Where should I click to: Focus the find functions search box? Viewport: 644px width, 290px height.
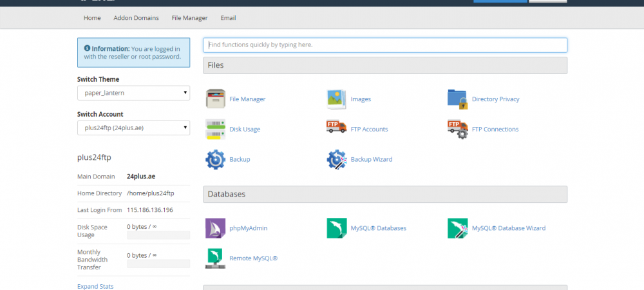(384, 45)
